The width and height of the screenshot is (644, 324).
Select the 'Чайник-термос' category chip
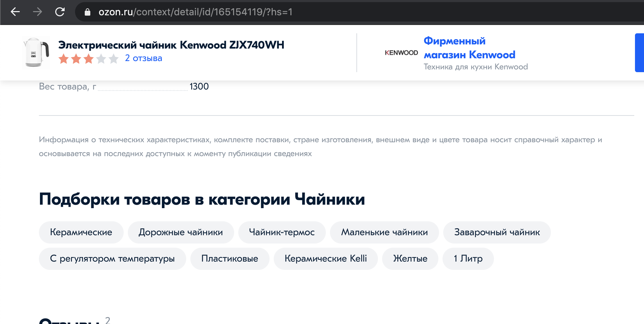click(x=282, y=232)
